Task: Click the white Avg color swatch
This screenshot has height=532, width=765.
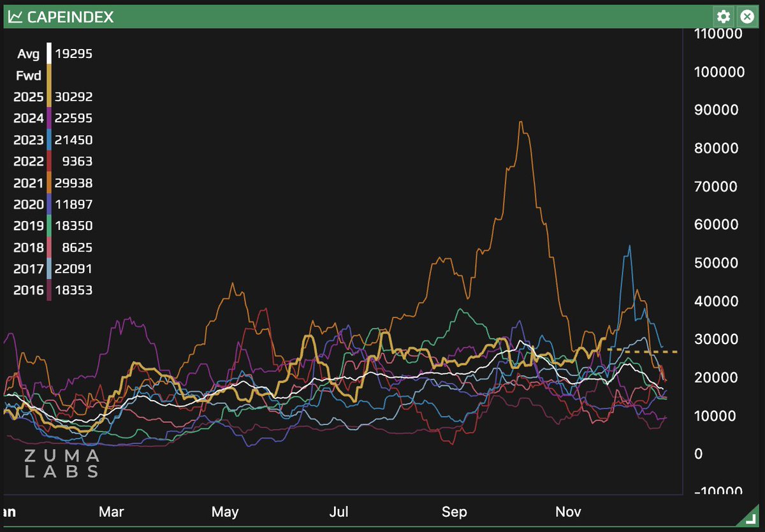Action: [49, 54]
